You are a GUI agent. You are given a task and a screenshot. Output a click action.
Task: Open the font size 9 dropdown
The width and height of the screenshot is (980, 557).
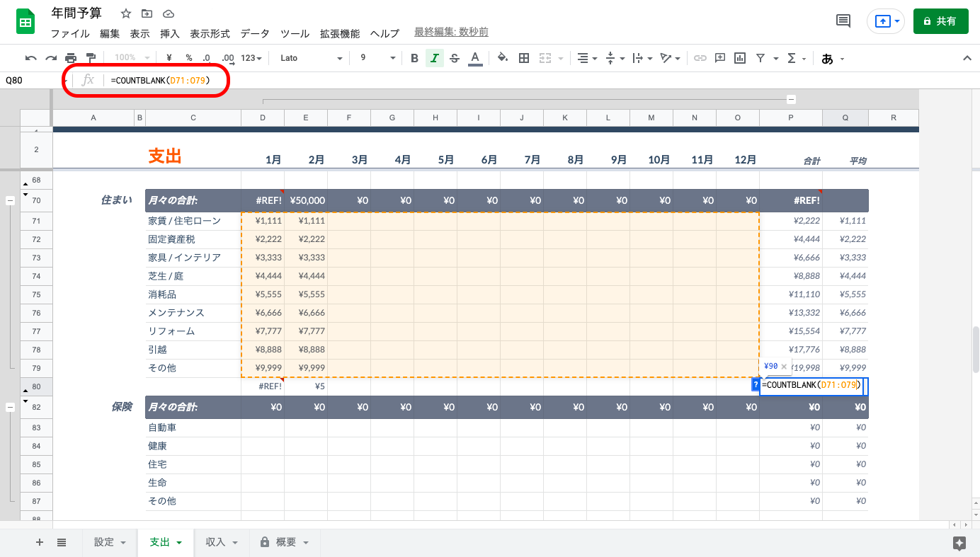pos(377,58)
